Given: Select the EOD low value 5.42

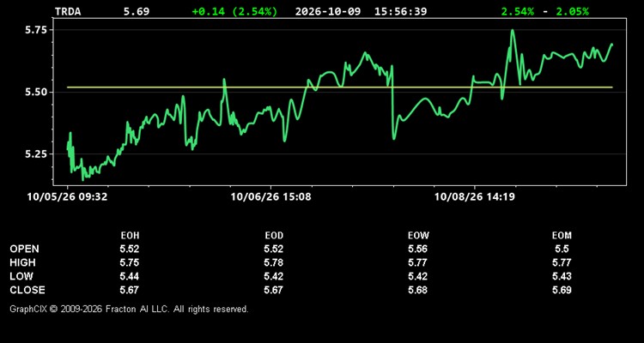Looking at the screenshot, I should pyautogui.click(x=274, y=276).
